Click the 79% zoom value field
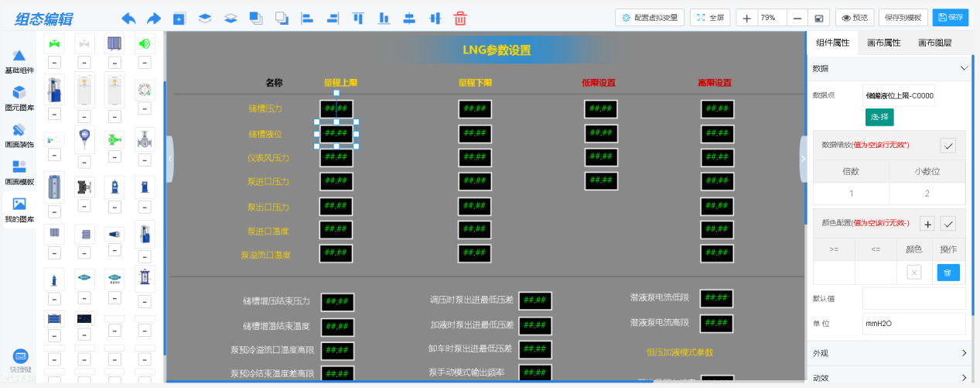This screenshot has width=980, height=388. pos(772,18)
